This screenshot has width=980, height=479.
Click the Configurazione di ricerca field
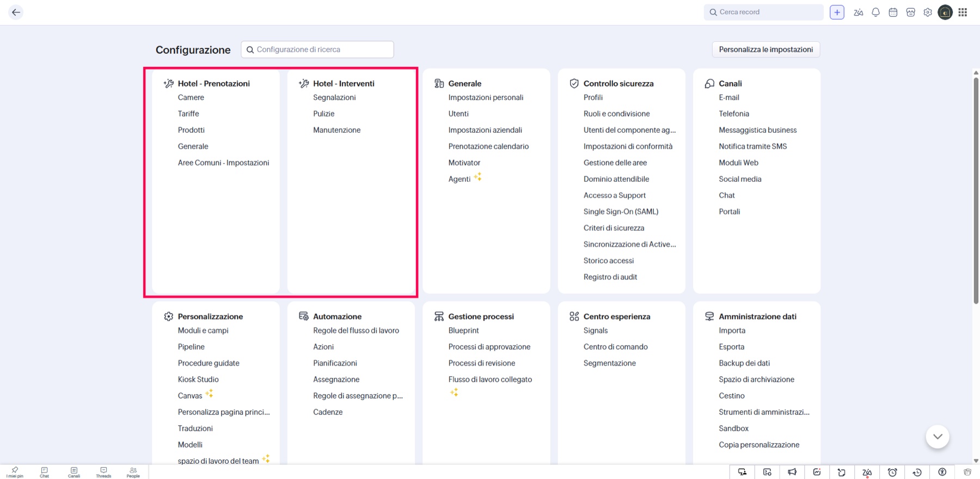[317, 50]
